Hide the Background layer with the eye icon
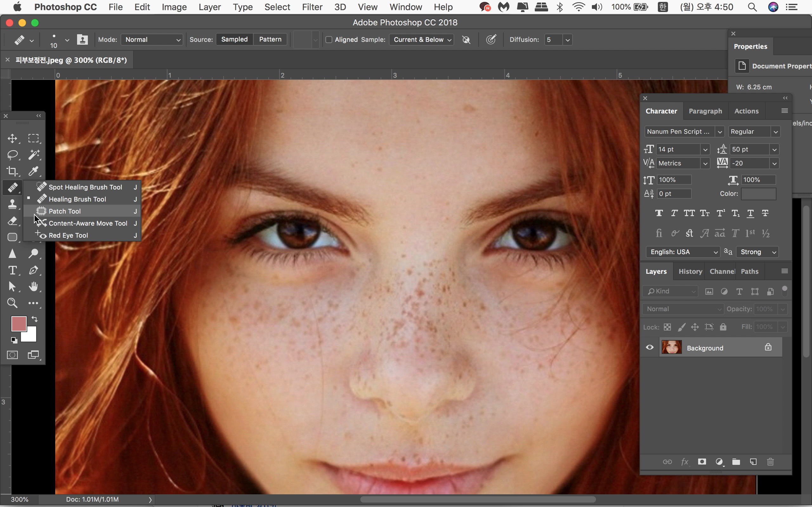 pos(650,347)
